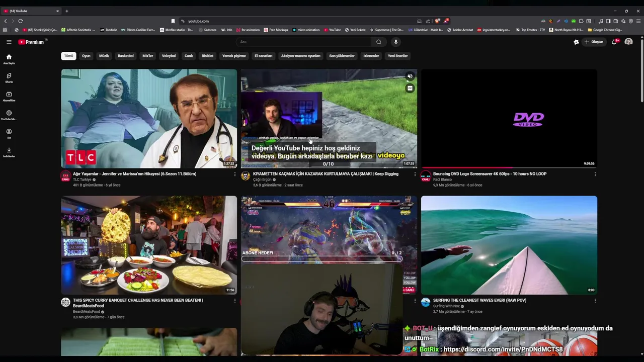Click the search magnifier button
644x362 pixels.
pos(379,42)
